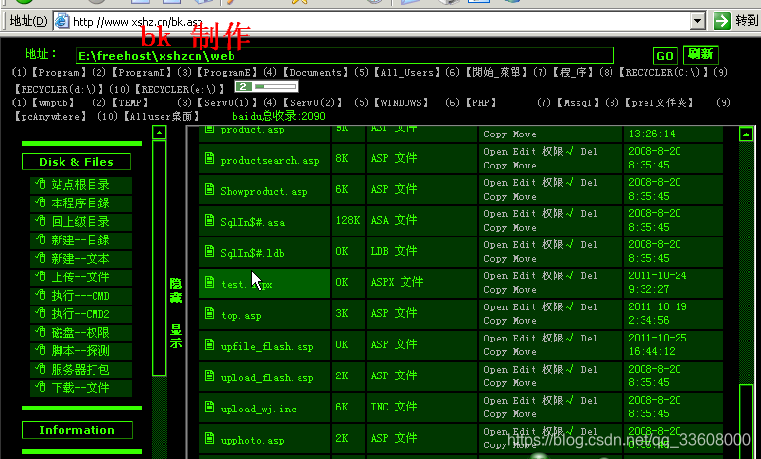Click file icon next to upfile_flash.asp

coord(209,344)
